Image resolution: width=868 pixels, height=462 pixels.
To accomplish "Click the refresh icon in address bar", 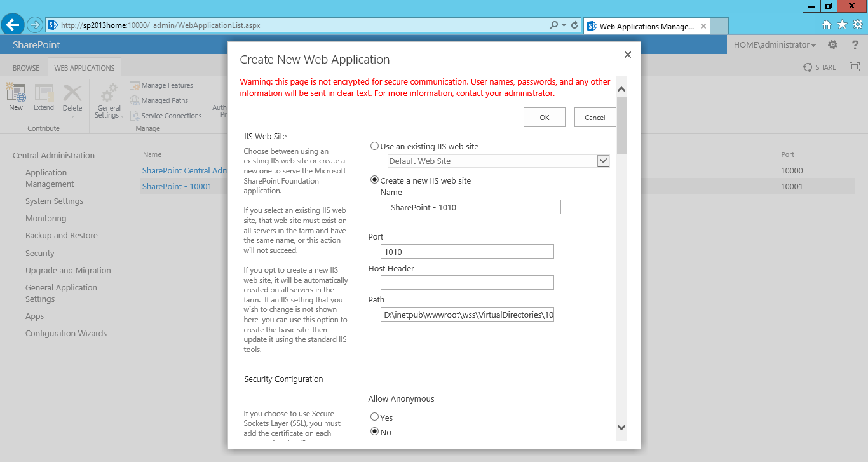I will [574, 25].
